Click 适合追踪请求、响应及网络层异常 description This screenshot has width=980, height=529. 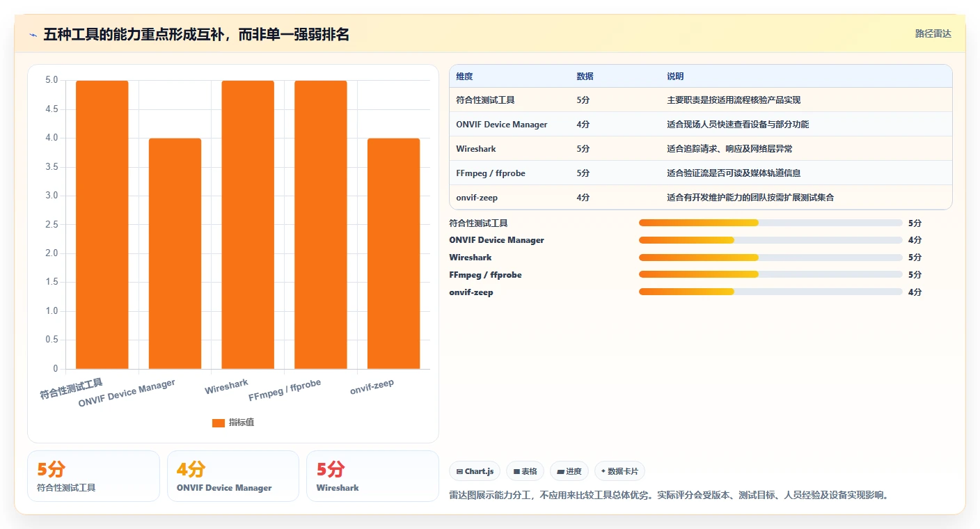click(x=729, y=149)
